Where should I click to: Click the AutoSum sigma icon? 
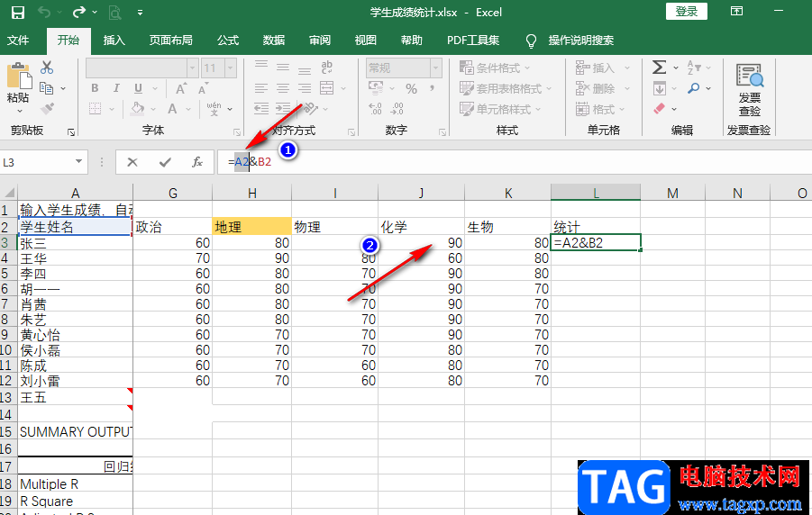pos(659,68)
